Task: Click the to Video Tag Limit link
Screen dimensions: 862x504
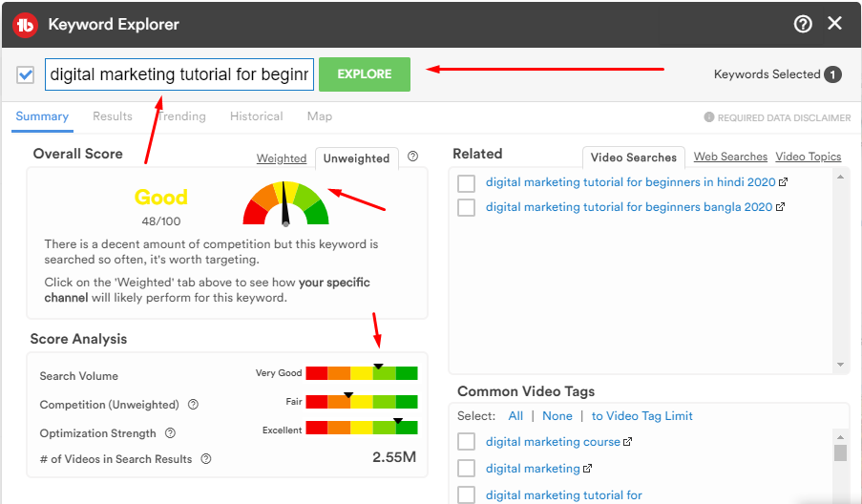Action: tap(641, 416)
